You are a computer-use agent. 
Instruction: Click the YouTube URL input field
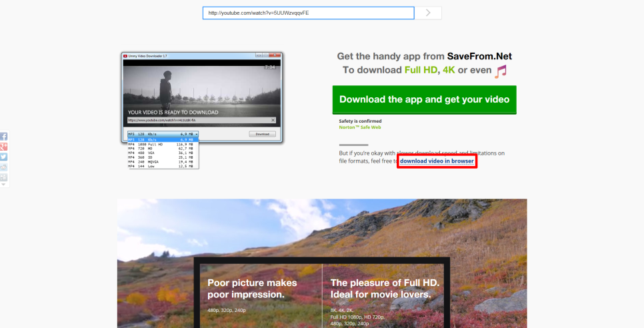tap(309, 13)
